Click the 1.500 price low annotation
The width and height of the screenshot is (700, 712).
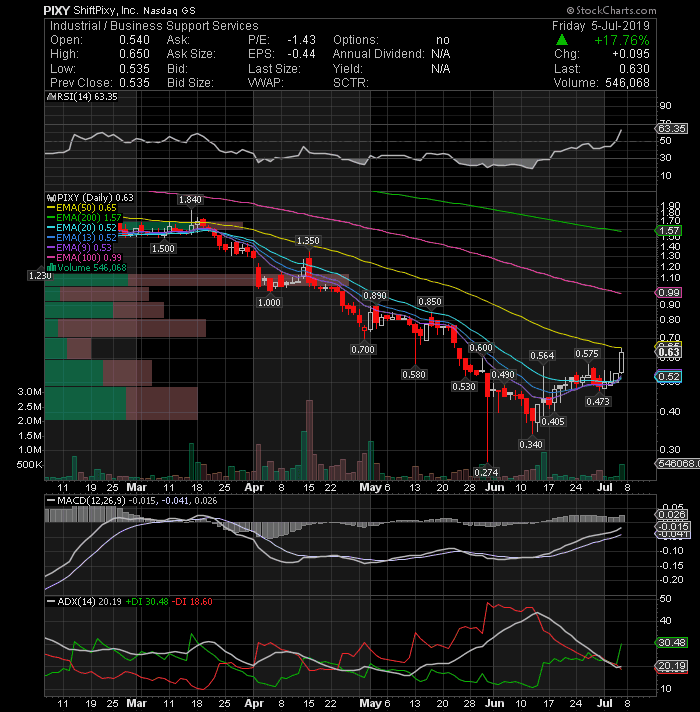(163, 248)
